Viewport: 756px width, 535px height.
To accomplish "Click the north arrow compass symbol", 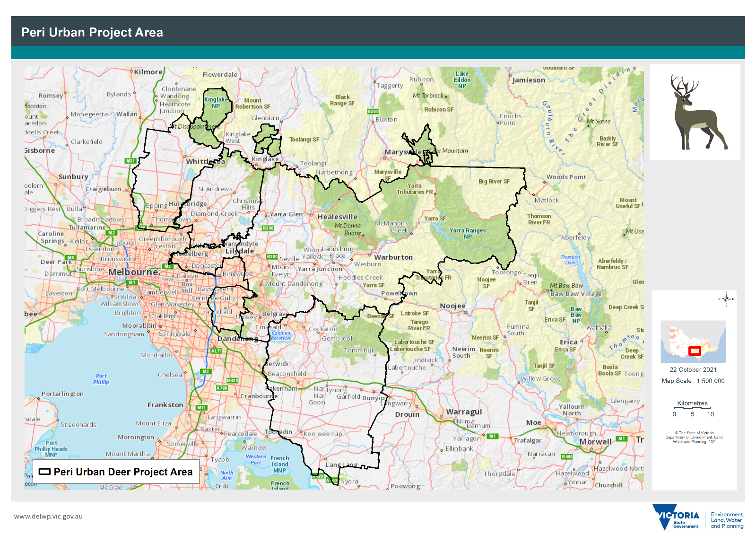I will [726, 299].
